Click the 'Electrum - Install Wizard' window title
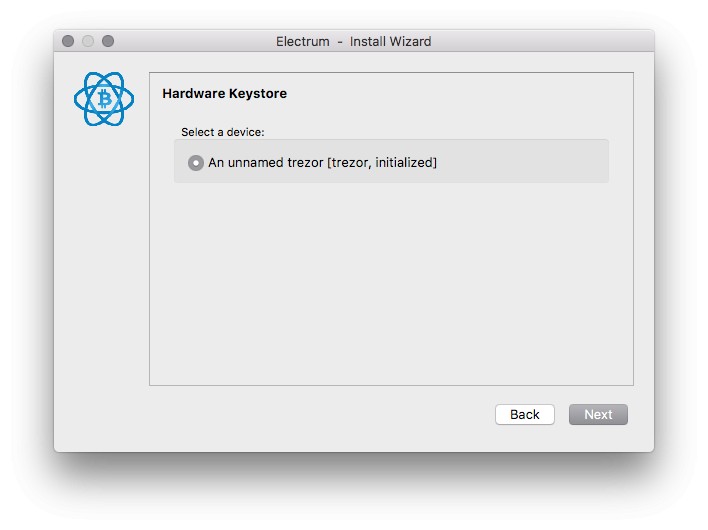The image size is (708, 530). [x=354, y=42]
